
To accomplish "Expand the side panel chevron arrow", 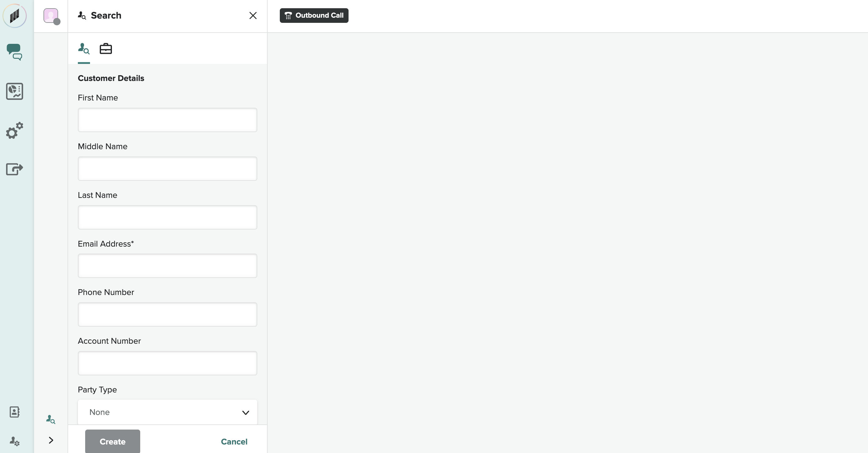I will point(51,440).
